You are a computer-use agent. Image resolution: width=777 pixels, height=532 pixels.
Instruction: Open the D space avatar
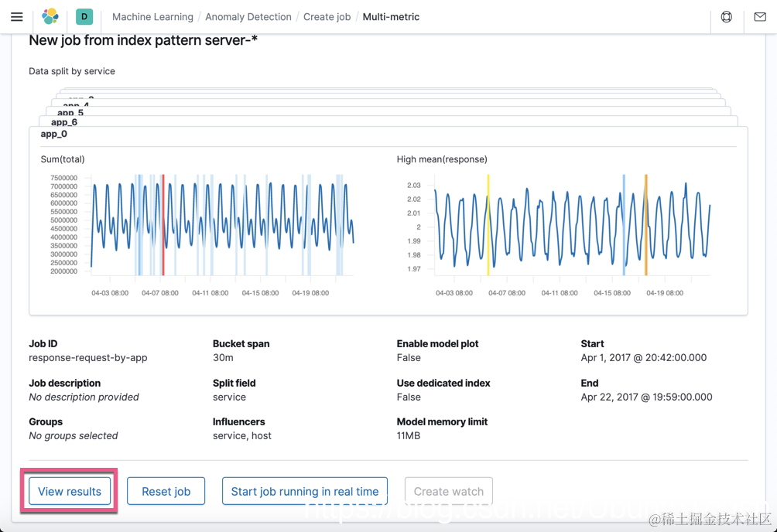pos(84,17)
